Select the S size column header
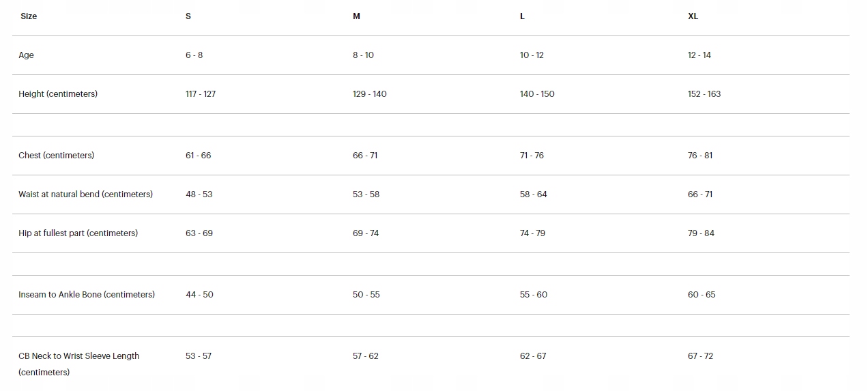Image resolution: width=868 pixels, height=391 pixels. 188,16
